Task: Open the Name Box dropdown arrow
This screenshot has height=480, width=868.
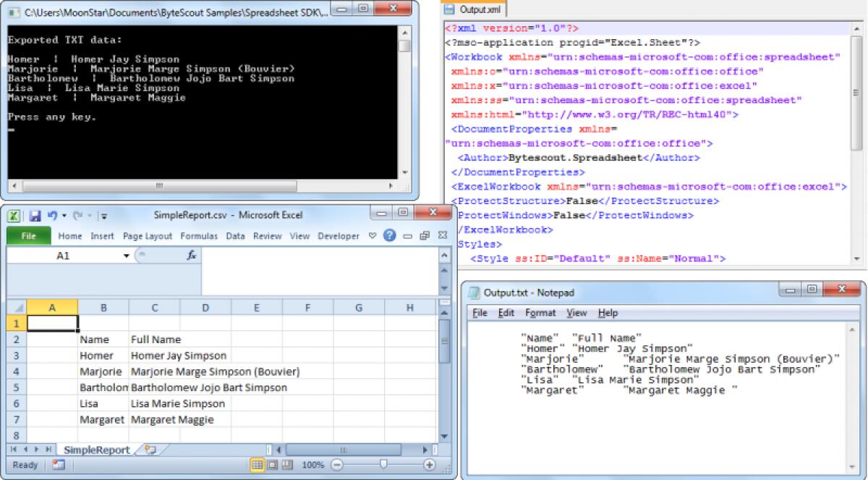Action: [126, 256]
